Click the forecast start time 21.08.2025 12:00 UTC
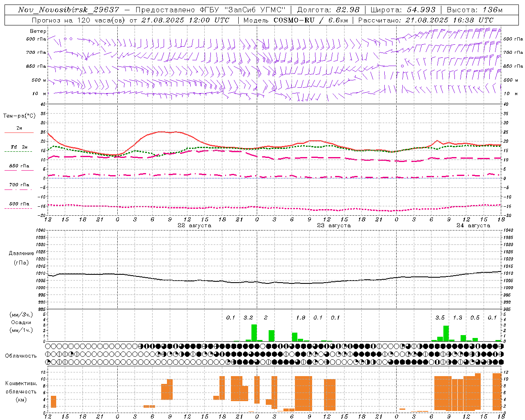The image size is (525, 420). click(x=185, y=20)
